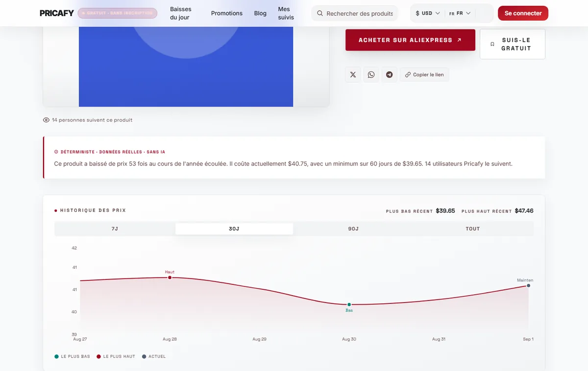
Task: Click the bookmark icon in Suis-le gratuit
Action: point(492,44)
